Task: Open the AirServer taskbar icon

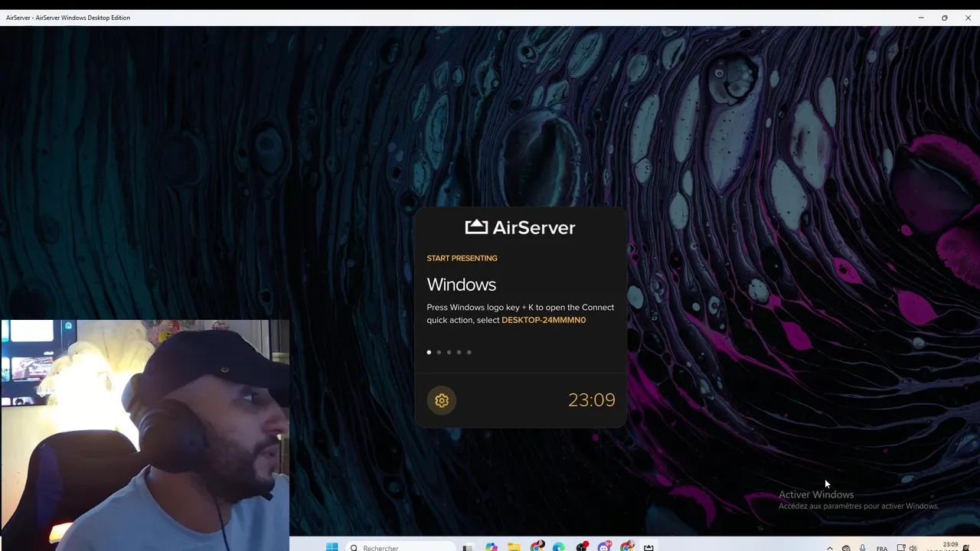Action: (648, 547)
